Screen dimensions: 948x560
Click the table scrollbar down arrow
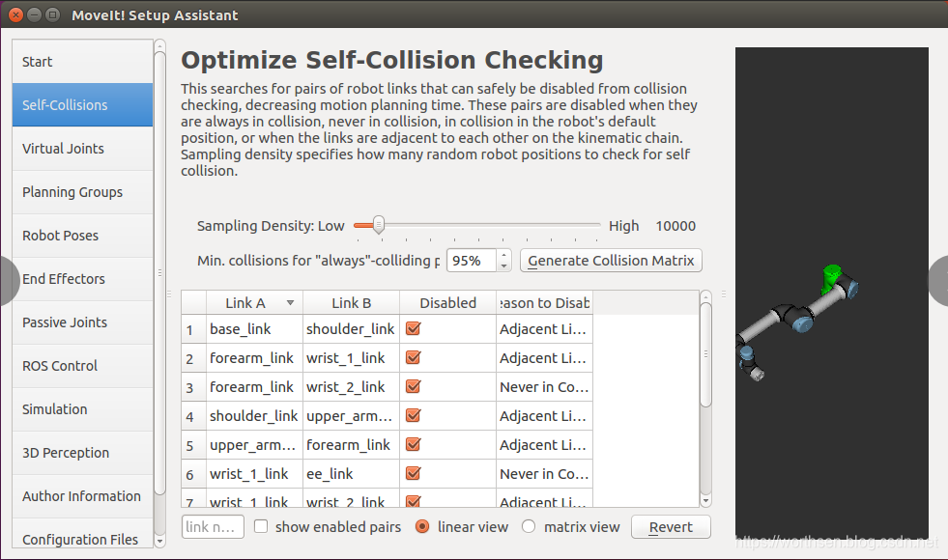pyautogui.click(x=705, y=501)
